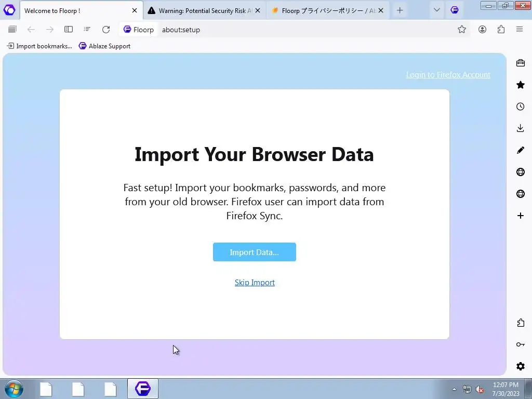The width and height of the screenshot is (532, 399).
Task: Open the taskbar clock showing 12:07 PM
Action: 506,389
